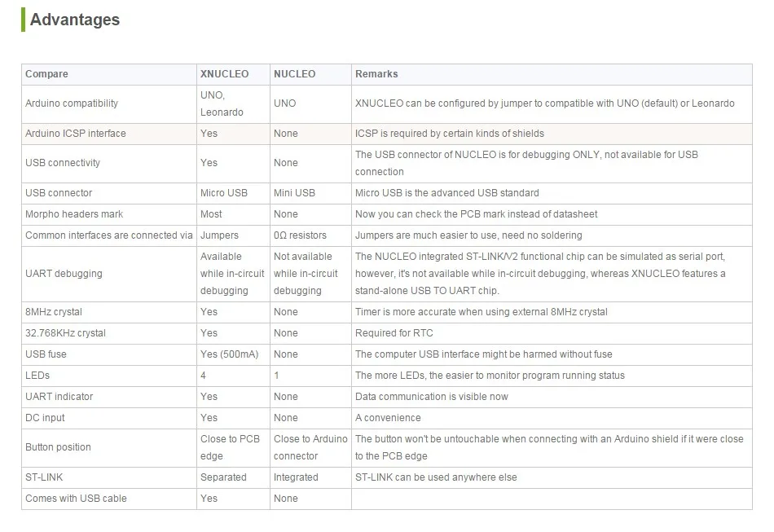This screenshot has width=774, height=532.
Task: Click the NUCLEO LEDs count '1'
Action: [x=276, y=376]
